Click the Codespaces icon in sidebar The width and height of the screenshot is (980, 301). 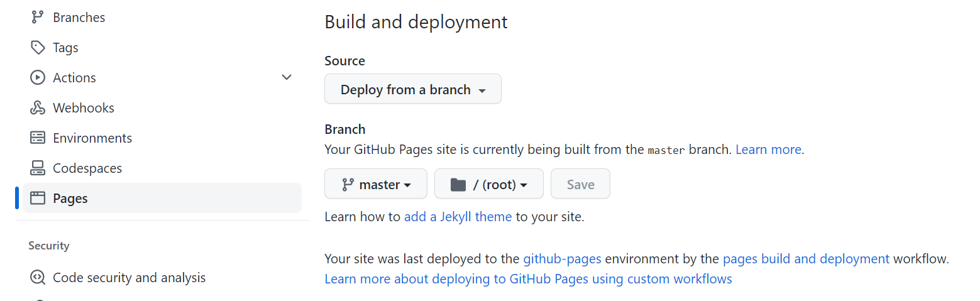[38, 168]
